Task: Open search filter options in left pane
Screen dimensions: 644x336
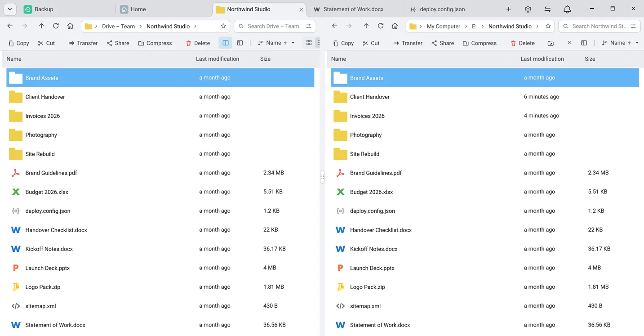Action: [x=308, y=26]
